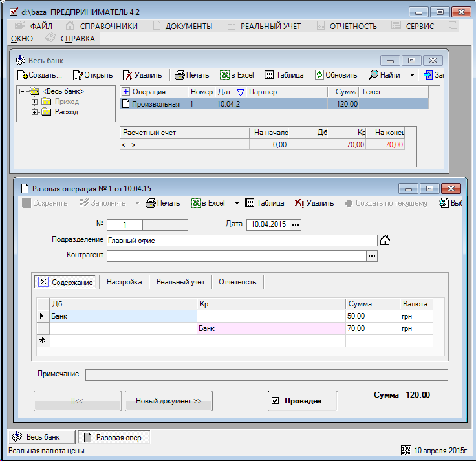Open the СЕРВИС menu
476x461 pixels.
420,27
